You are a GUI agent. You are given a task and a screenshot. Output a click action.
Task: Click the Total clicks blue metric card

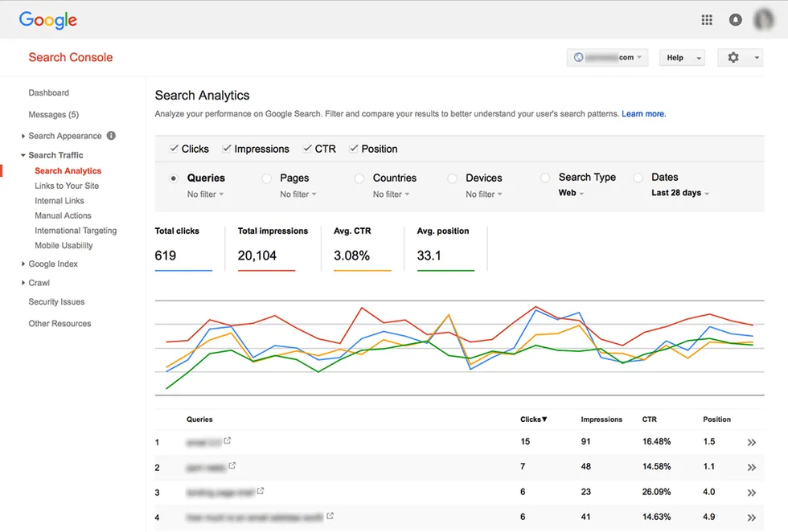pyautogui.click(x=183, y=248)
